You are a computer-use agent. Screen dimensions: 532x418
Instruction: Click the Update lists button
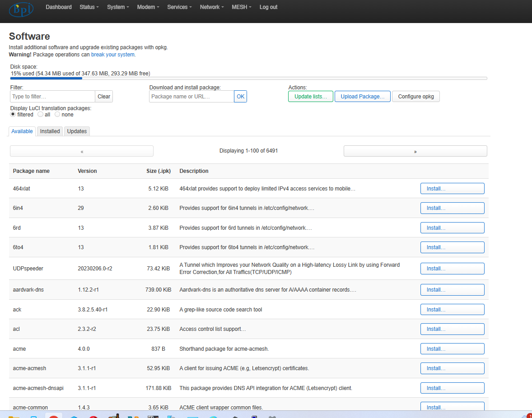pyautogui.click(x=311, y=97)
